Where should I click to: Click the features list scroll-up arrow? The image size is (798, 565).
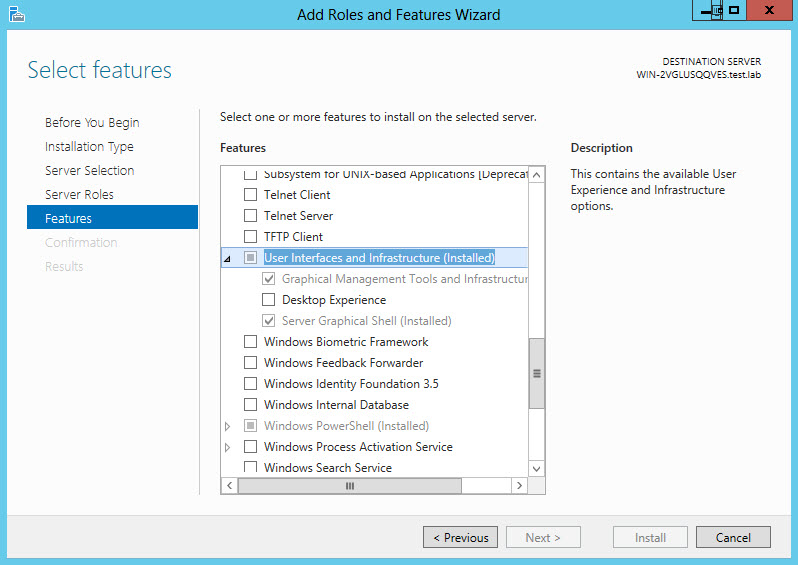click(x=537, y=175)
